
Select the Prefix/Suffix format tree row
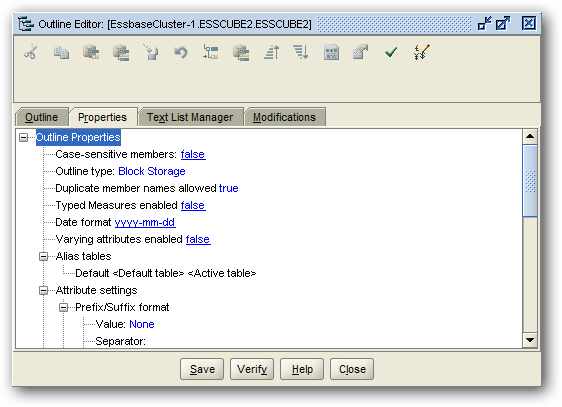[122, 307]
